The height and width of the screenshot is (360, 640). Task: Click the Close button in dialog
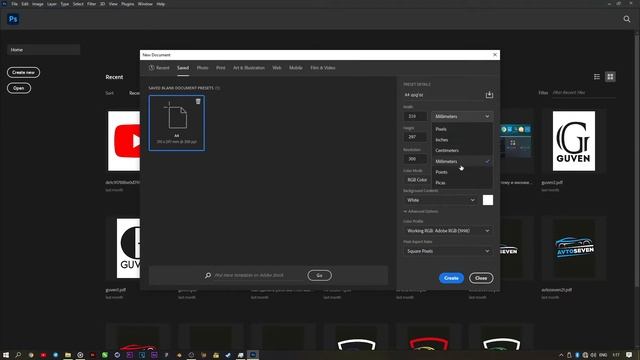[x=481, y=278]
